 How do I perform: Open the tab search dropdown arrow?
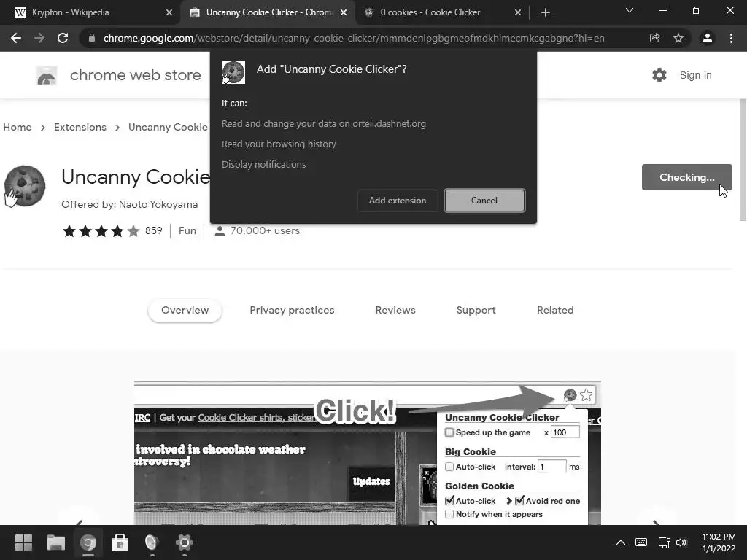pos(630,10)
